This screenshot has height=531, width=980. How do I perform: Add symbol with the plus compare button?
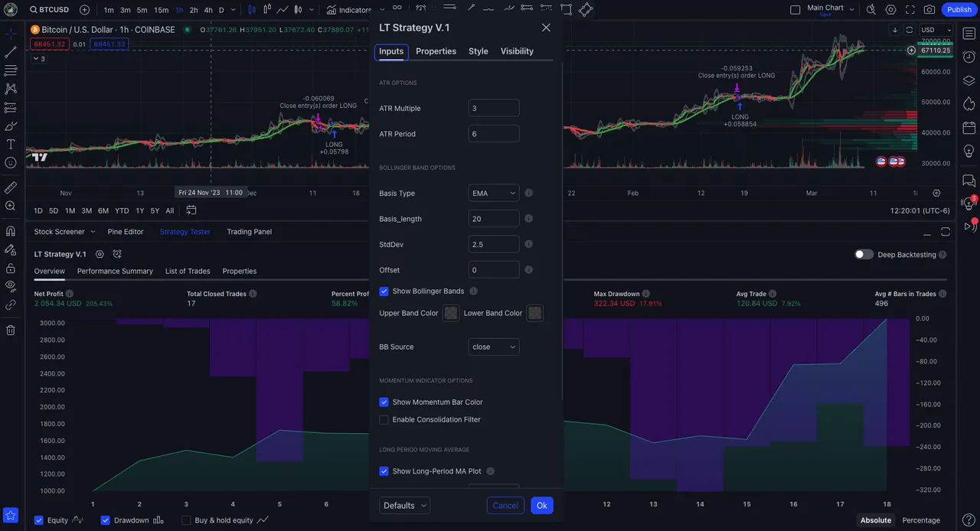(84, 10)
